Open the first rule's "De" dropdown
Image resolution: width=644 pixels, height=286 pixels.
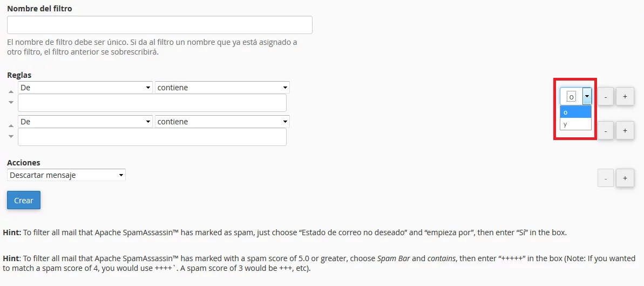coord(85,88)
